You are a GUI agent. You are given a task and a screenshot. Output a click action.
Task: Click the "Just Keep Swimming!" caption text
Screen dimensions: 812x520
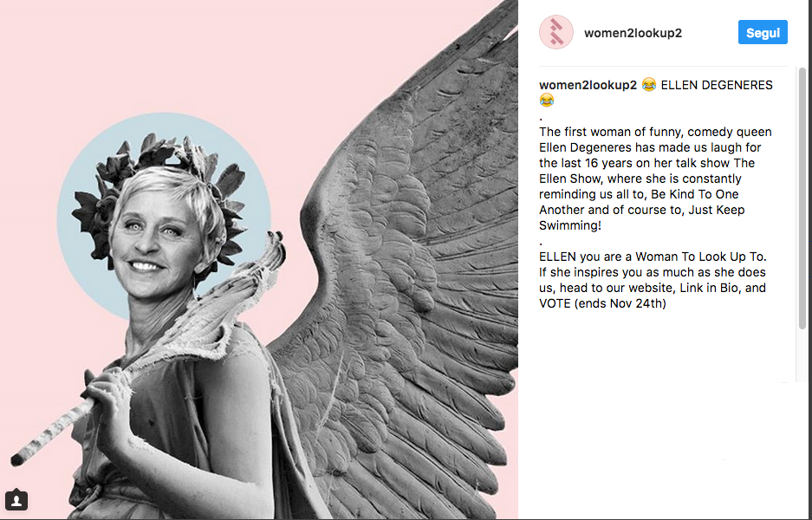pos(642,218)
